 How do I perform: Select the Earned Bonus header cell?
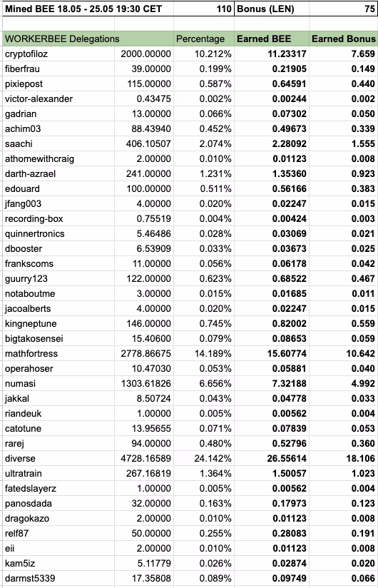pyautogui.click(x=343, y=39)
